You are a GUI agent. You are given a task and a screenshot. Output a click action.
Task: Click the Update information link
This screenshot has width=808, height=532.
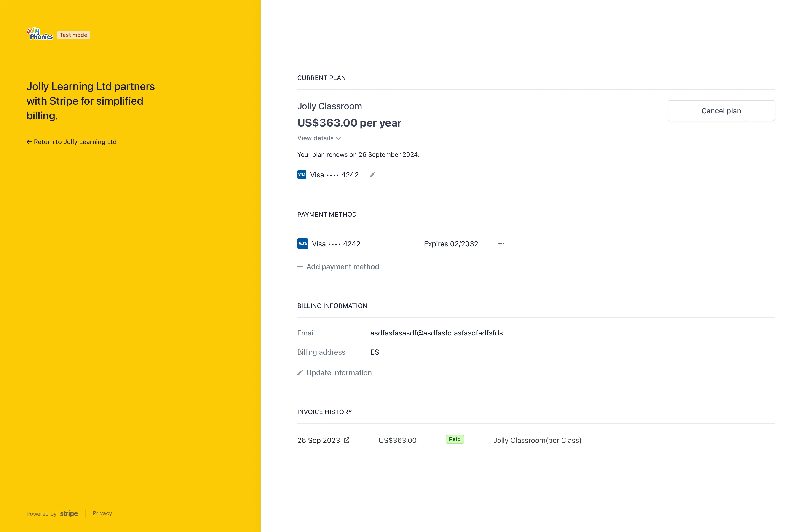(x=339, y=372)
